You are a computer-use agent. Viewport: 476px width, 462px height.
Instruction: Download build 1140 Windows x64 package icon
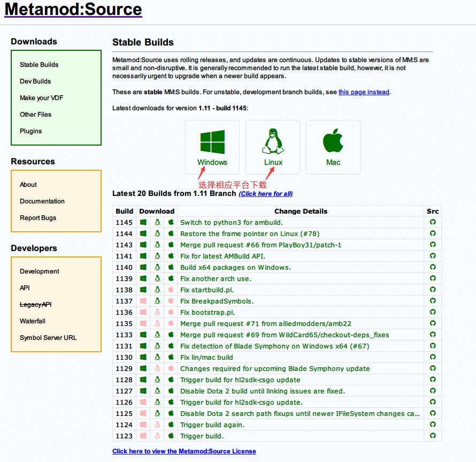click(143, 267)
